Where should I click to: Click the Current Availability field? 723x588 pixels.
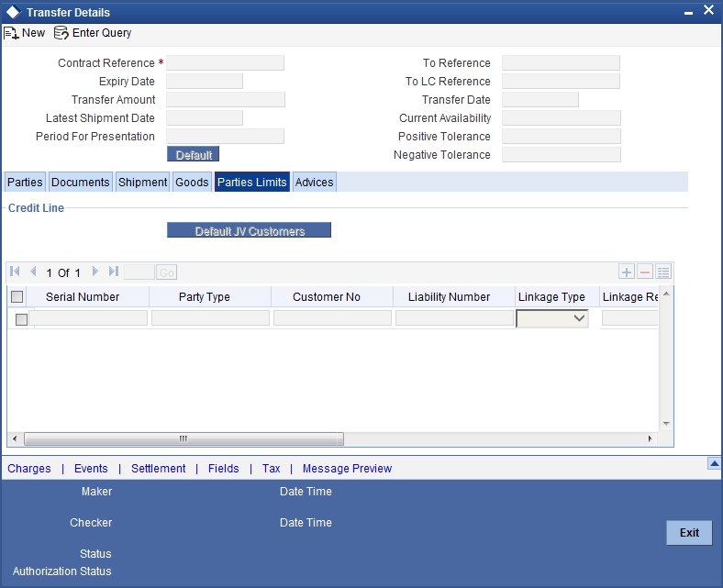[562, 118]
